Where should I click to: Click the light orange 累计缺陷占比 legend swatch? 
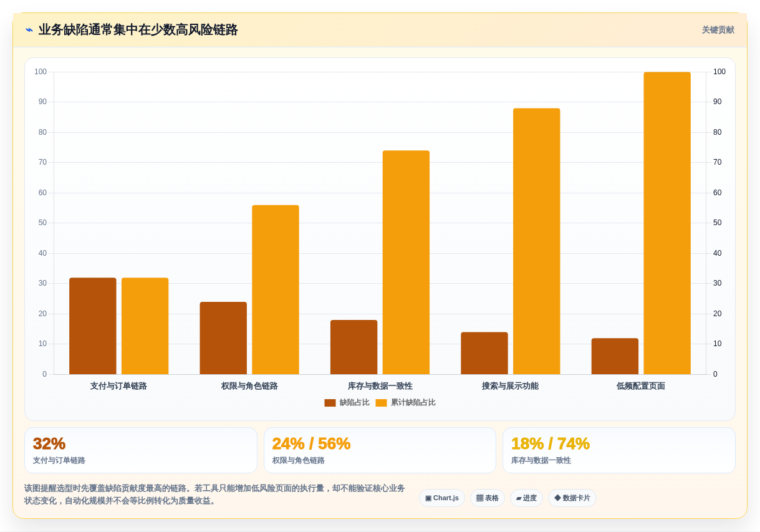tap(381, 403)
